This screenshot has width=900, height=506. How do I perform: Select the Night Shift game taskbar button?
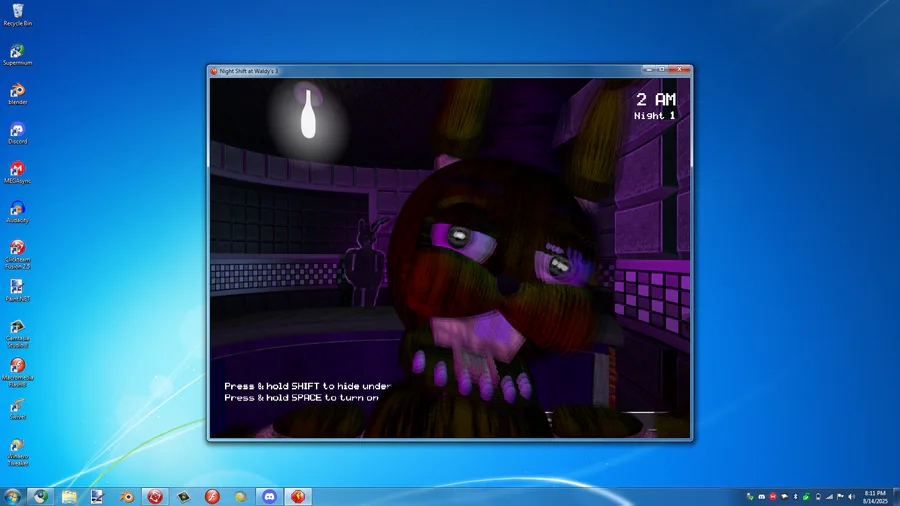click(298, 496)
